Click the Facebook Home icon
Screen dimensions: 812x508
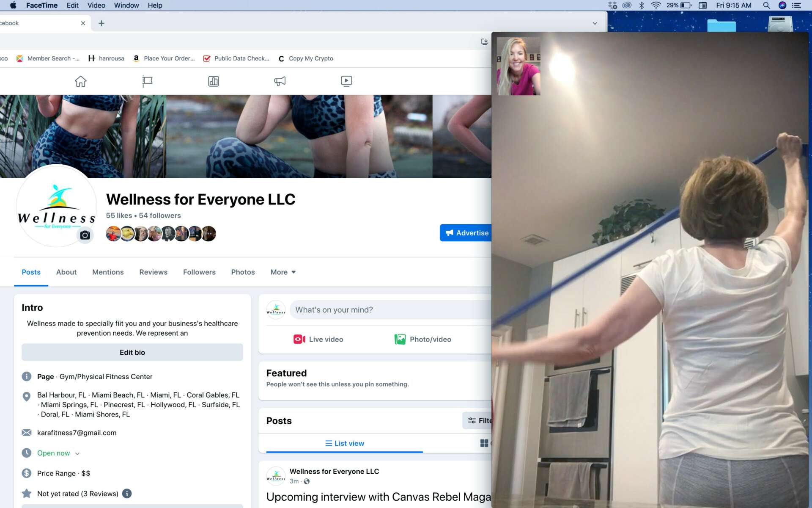80,81
